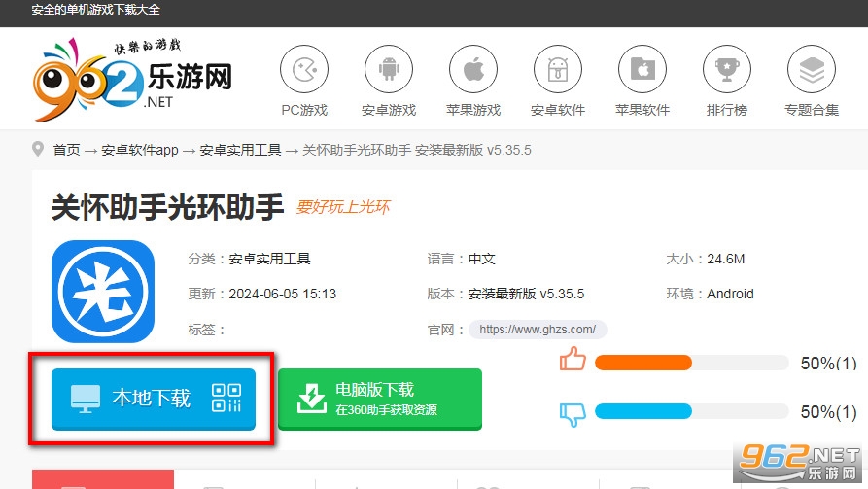Screen dimensions: 868x489
Task: Click the thumbs-up like icon
Action: (573, 359)
